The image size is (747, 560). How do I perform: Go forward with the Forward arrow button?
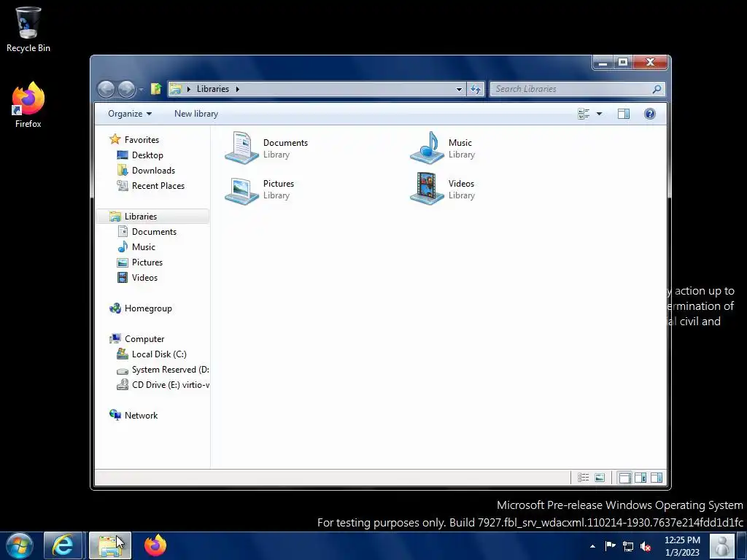coord(126,89)
